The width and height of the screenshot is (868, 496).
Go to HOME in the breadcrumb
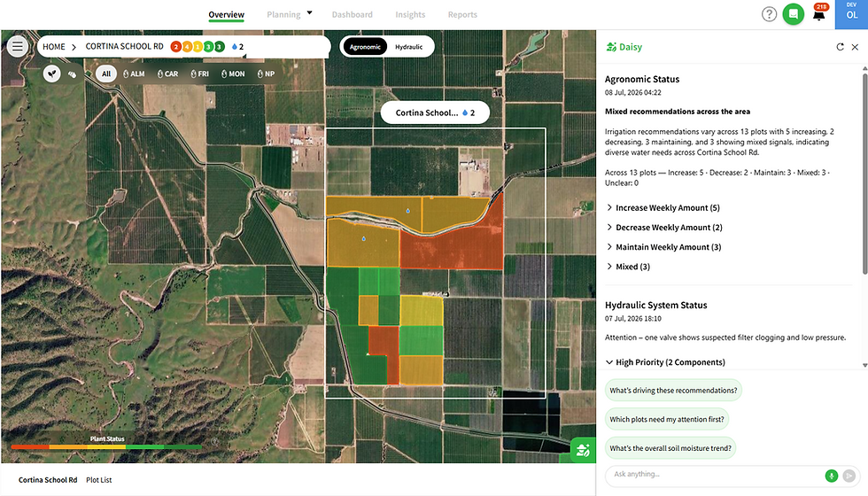pyautogui.click(x=54, y=47)
